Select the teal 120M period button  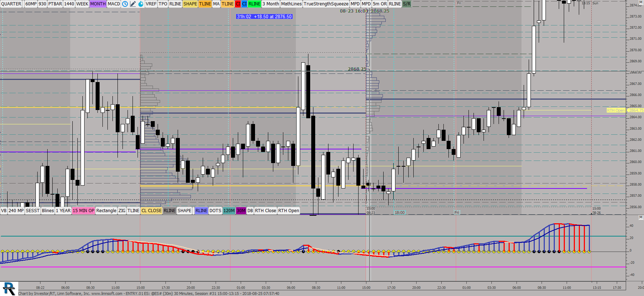[x=229, y=211]
